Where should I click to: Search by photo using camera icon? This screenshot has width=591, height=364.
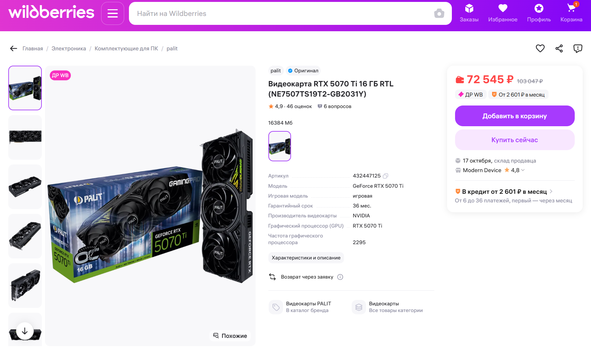point(439,13)
